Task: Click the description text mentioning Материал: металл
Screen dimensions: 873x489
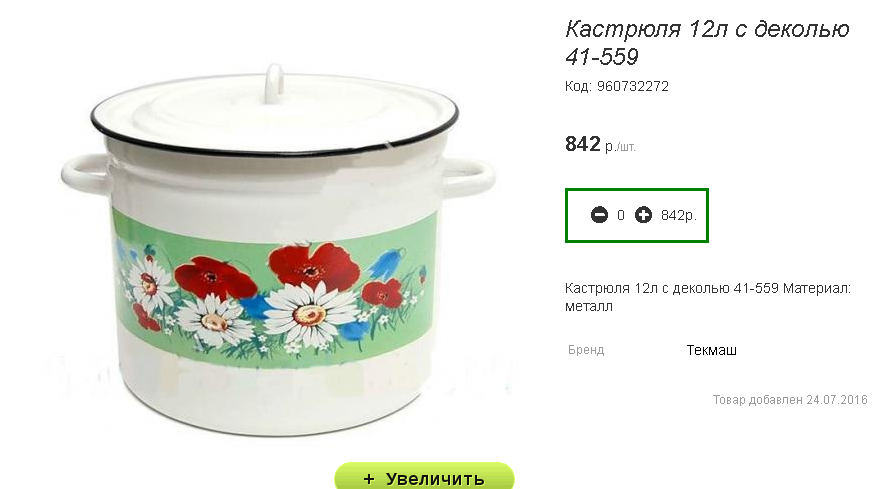Action: pos(708,297)
